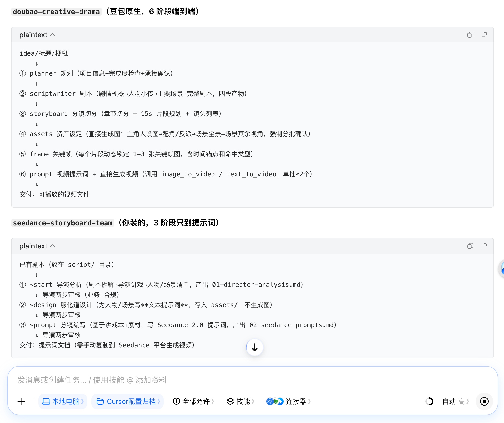Image resolution: width=504 pixels, height=423 pixels.
Task: Open the 本地电脑 selector
Action: pos(63,401)
